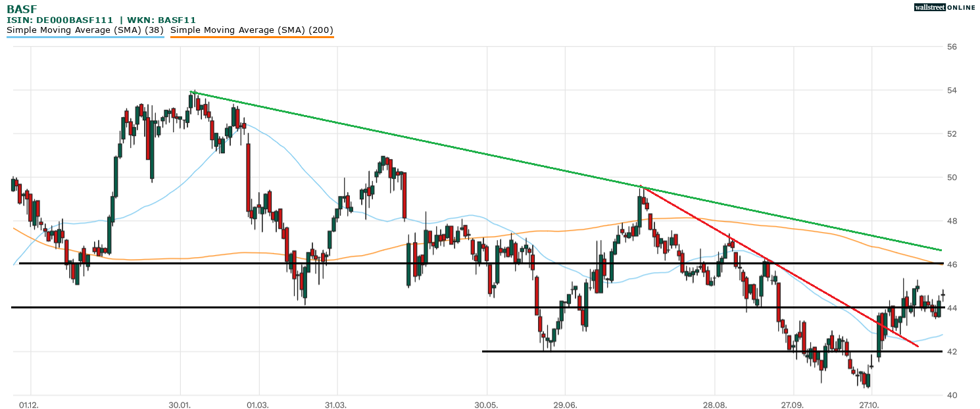Click the wallstreet ONLINE logo
The width and height of the screenshot is (980, 409).
click(x=944, y=7)
